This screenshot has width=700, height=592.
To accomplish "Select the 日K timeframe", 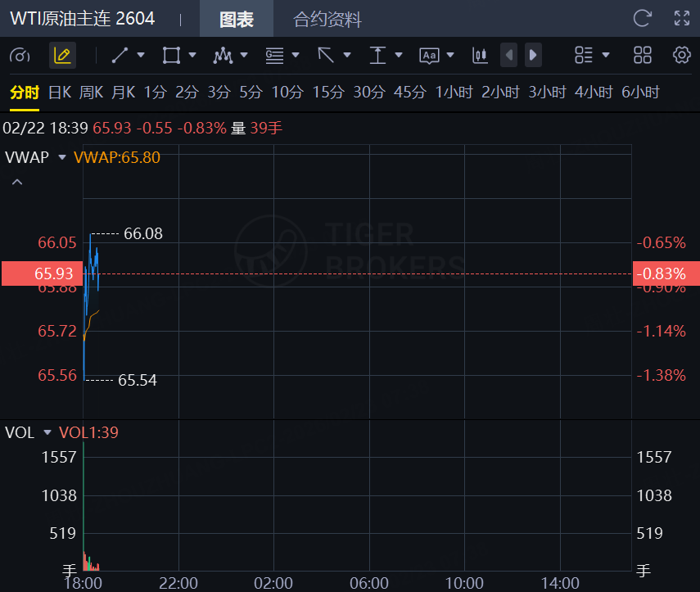I will pyautogui.click(x=60, y=93).
